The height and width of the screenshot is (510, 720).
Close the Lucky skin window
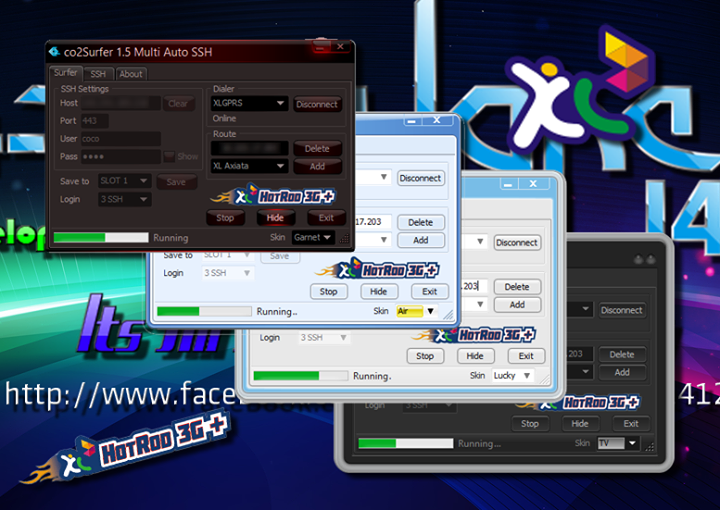533,184
